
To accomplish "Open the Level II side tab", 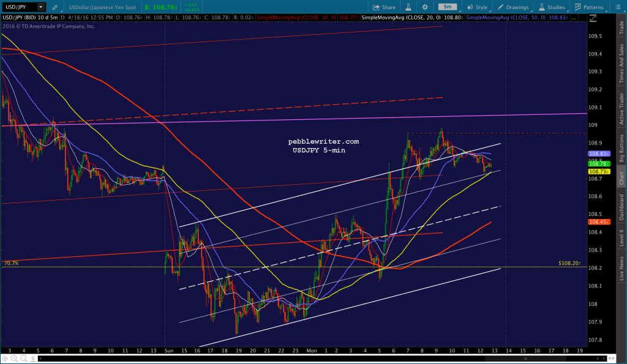I will [621, 237].
